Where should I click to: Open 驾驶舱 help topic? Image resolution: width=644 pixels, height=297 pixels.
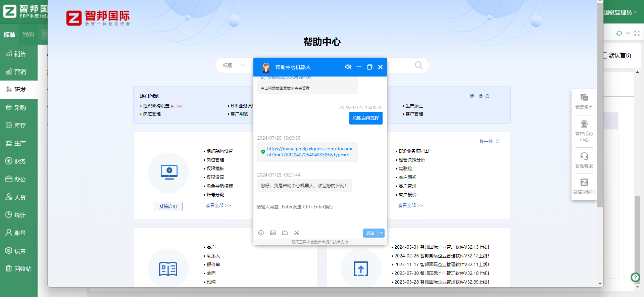pos(405,168)
